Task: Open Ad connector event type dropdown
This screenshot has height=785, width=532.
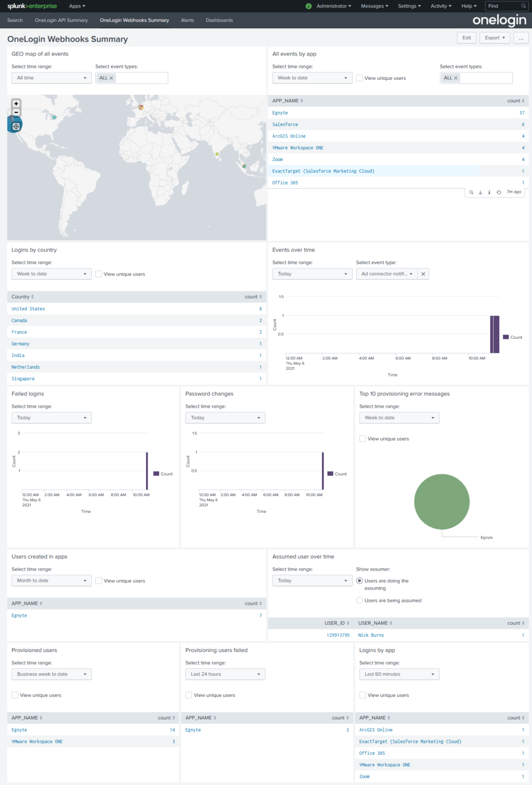Action: 387,274
